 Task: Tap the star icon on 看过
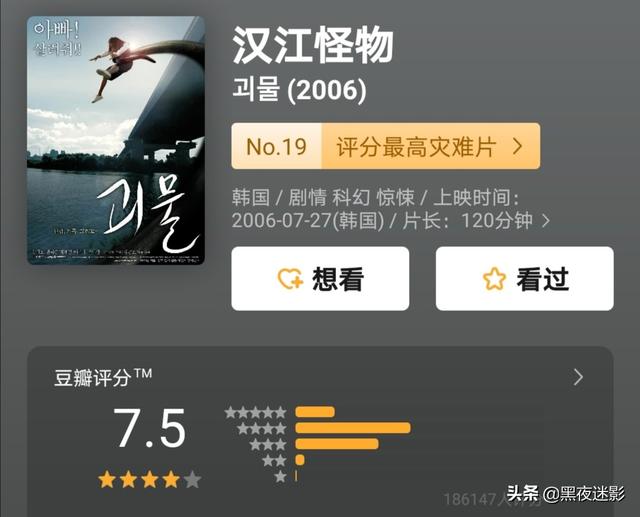pyautogui.click(x=494, y=279)
